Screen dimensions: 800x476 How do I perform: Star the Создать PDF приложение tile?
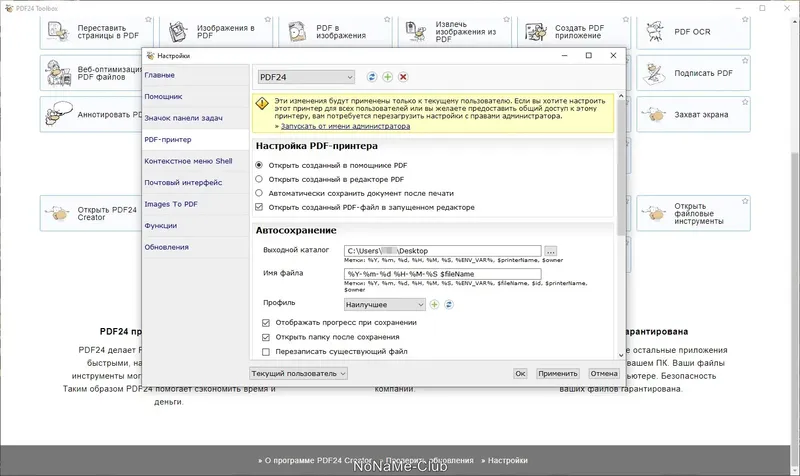[626, 19]
